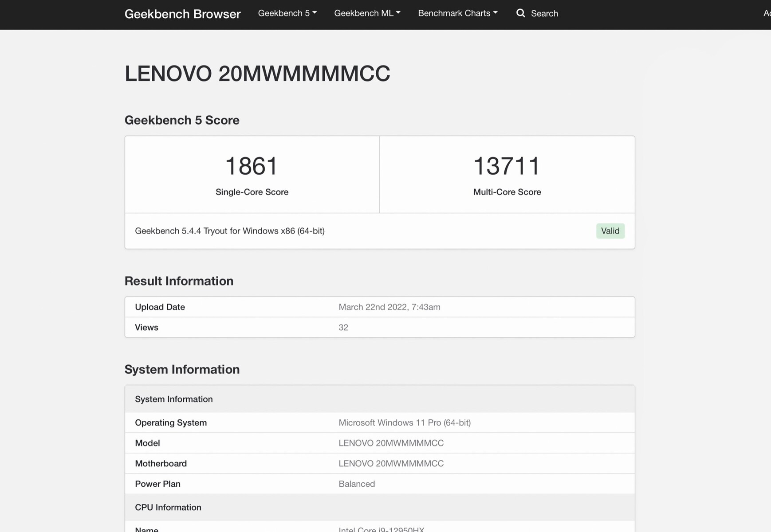771x532 pixels.
Task: Click the Views count value 32
Action: tap(343, 328)
